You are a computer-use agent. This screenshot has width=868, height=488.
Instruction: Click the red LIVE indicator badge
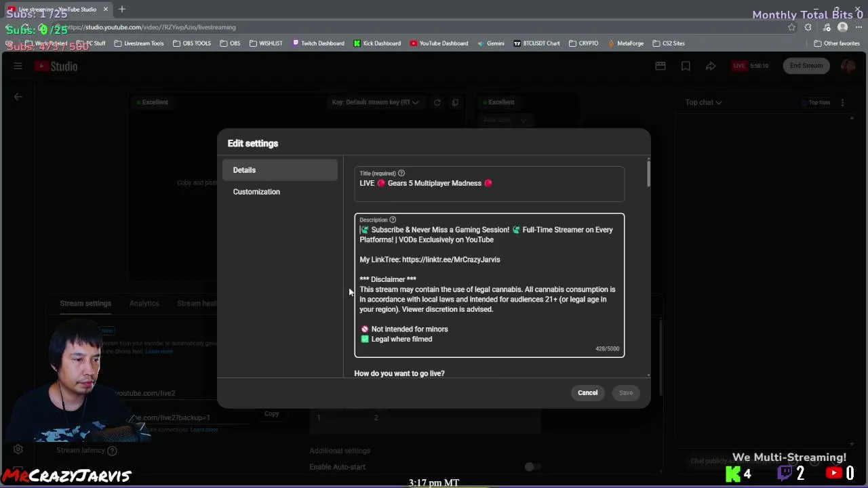click(x=739, y=66)
